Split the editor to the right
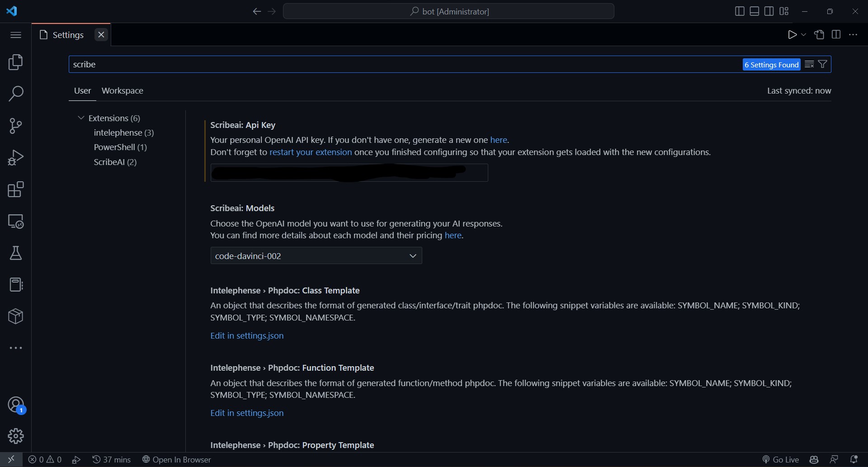Image resolution: width=868 pixels, height=467 pixels. click(836, 35)
